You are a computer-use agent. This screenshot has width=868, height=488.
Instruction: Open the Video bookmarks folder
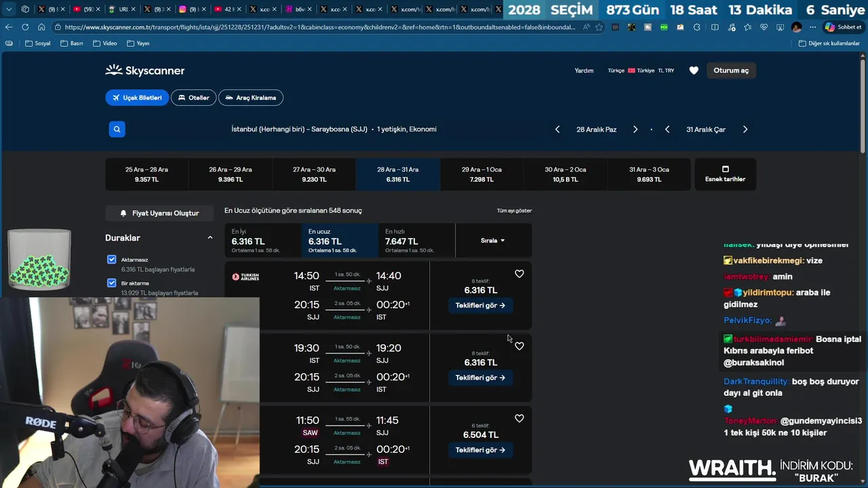[104, 43]
